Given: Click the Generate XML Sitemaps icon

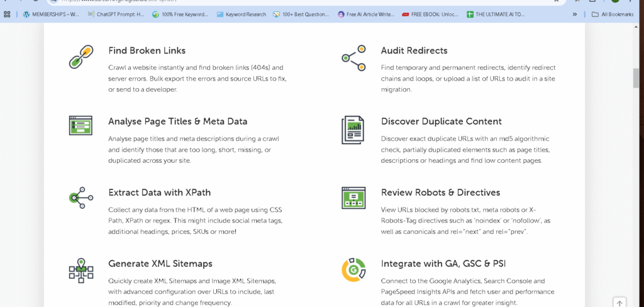Looking at the screenshot, I should (x=80, y=269).
